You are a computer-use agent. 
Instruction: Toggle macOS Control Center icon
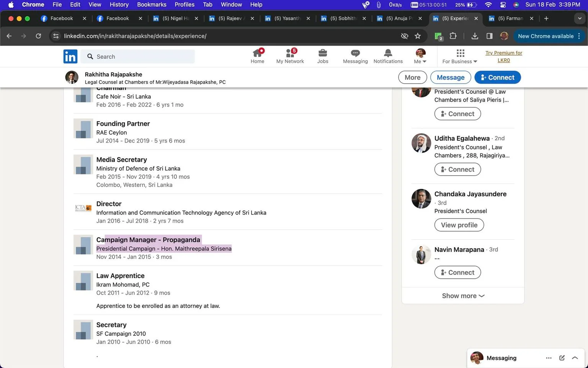503,5
